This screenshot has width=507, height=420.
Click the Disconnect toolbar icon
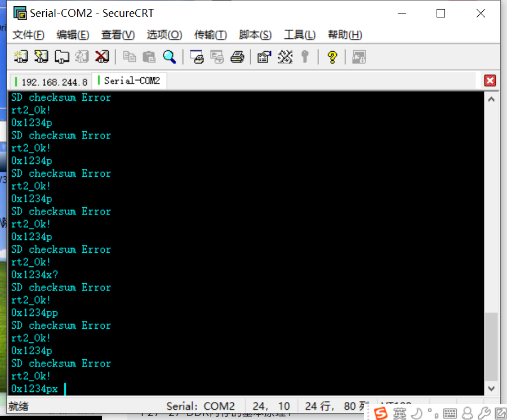coord(102,56)
